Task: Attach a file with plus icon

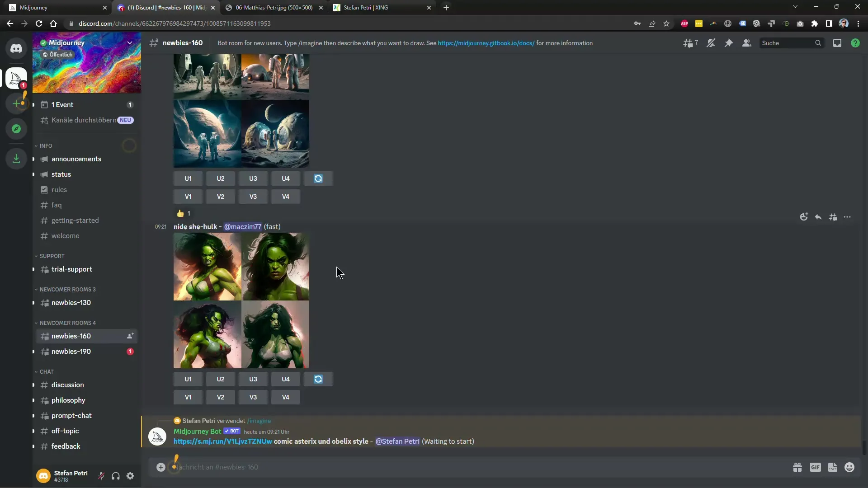Action: [x=161, y=467]
